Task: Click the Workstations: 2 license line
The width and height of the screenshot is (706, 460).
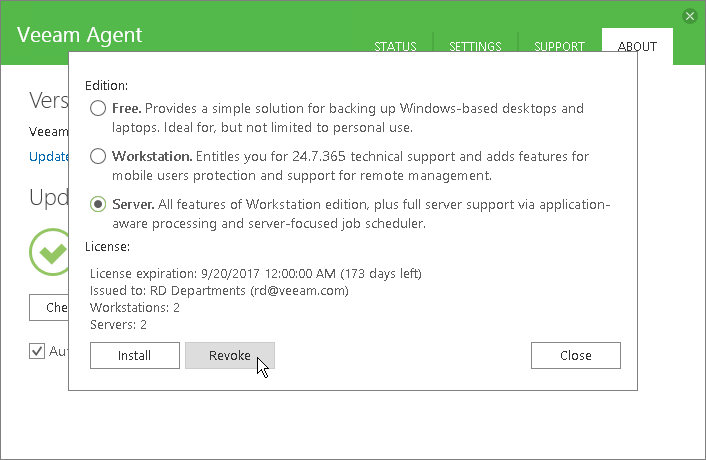Action: [133, 307]
